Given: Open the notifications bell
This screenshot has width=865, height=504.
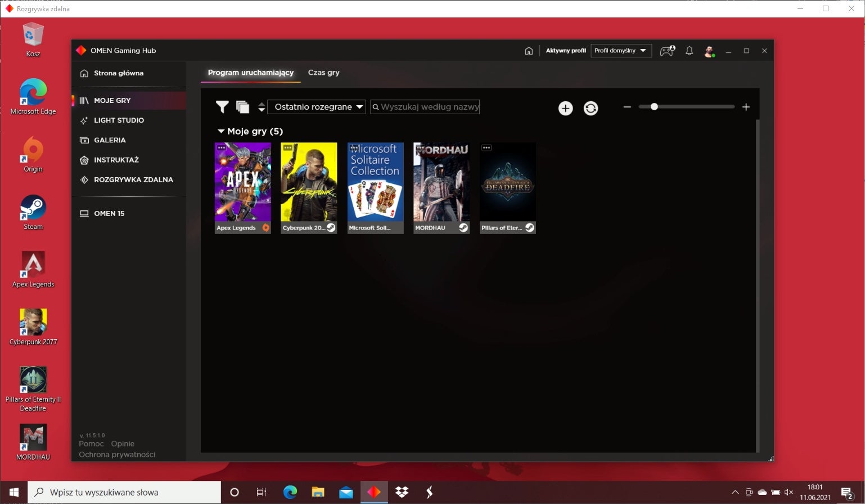Looking at the screenshot, I should [x=689, y=51].
